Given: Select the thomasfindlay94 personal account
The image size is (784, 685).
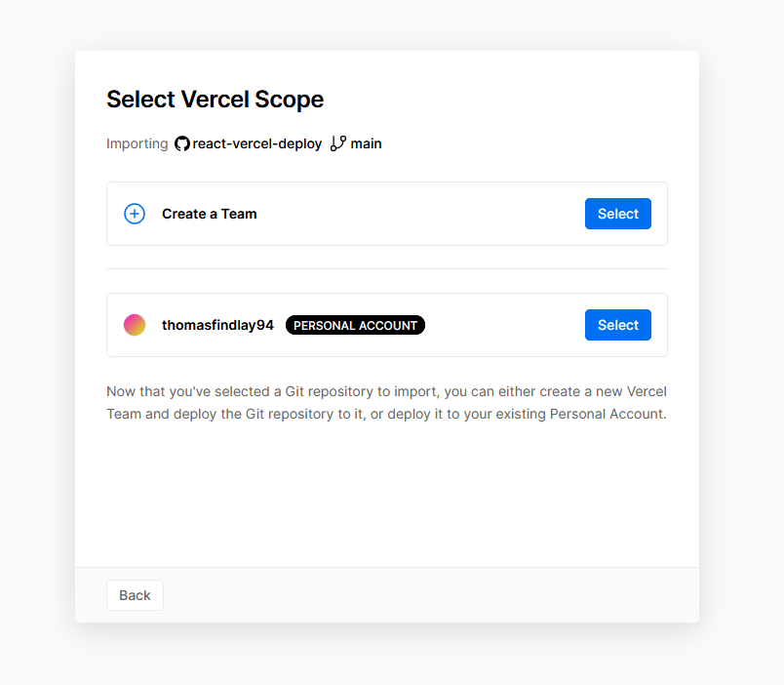Looking at the screenshot, I should point(618,325).
